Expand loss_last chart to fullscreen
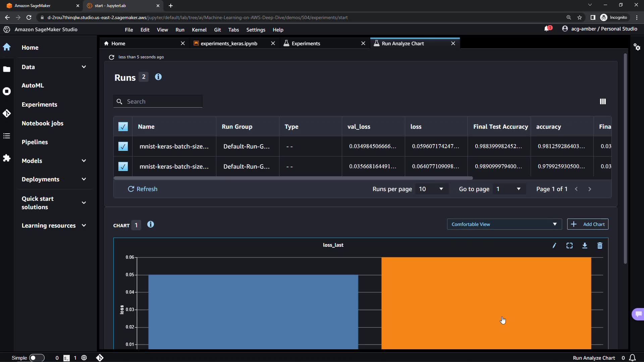Screen dimensions: 644x362 coord(569,246)
